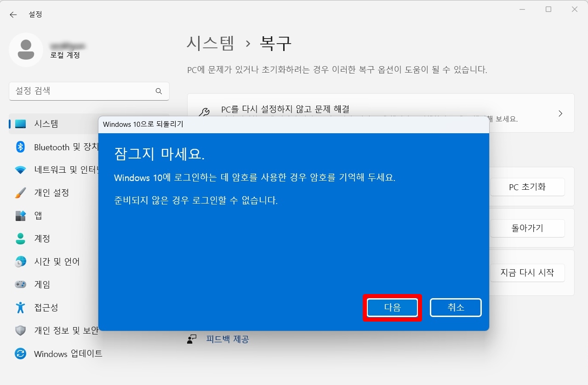This screenshot has height=385, width=588.
Task: Select the 개인 정보 및 보안 shield icon
Action: click(x=20, y=330)
